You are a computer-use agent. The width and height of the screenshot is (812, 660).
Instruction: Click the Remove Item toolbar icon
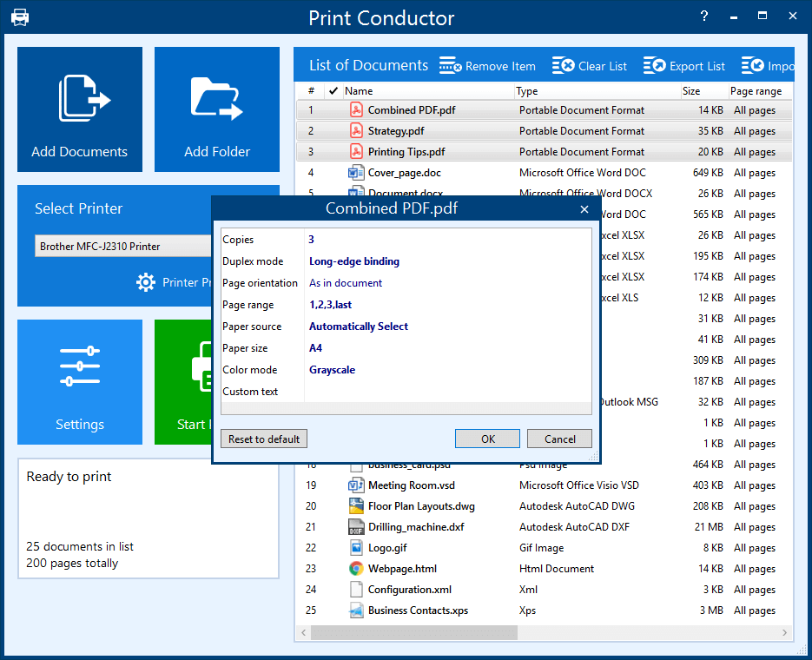[x=451, y=65]
